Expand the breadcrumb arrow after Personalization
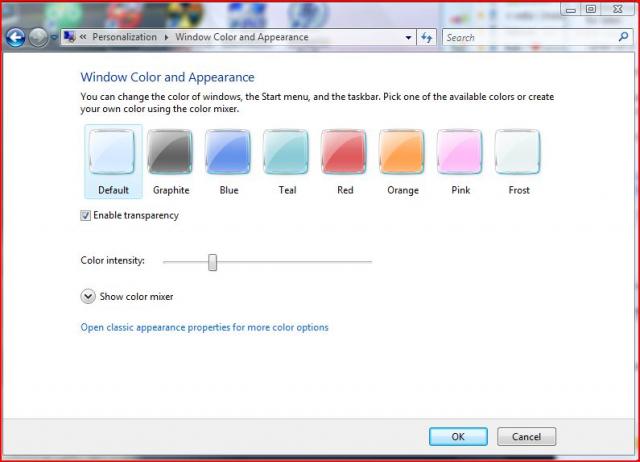 [x=166, y=38]
